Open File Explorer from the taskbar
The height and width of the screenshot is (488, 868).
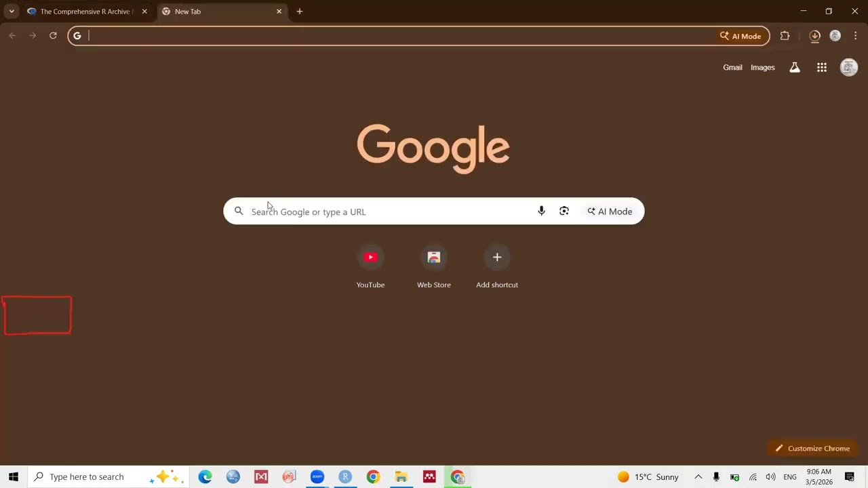(401, 477)
